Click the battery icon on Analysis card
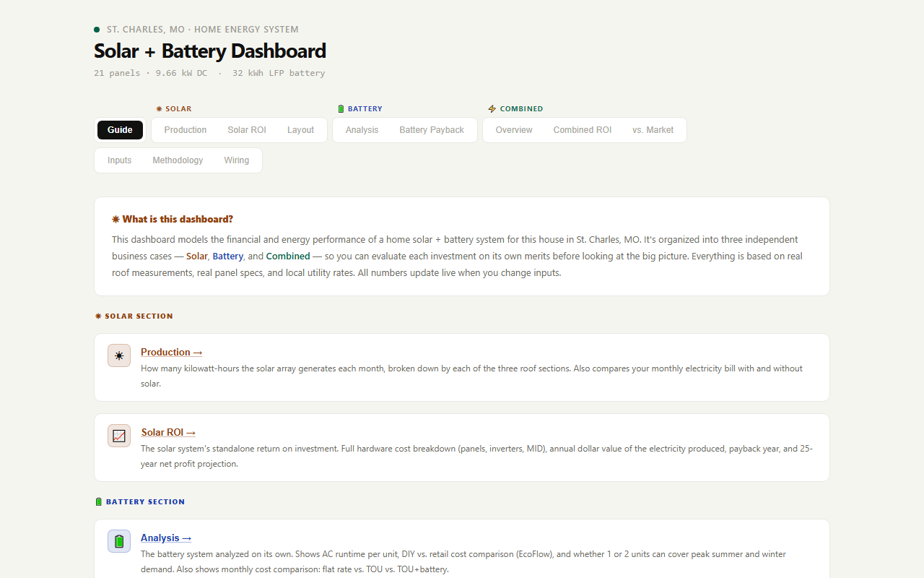 pos(119,541)
